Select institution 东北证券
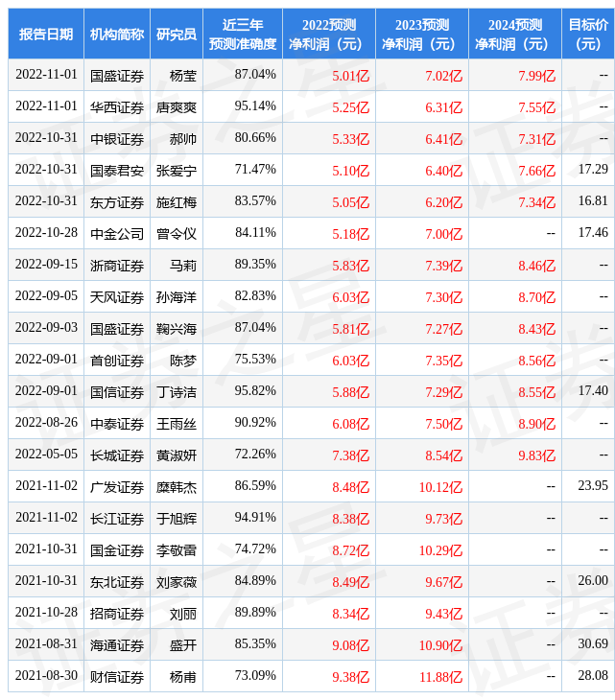The image size is (615, 700). tap(117, 583)
